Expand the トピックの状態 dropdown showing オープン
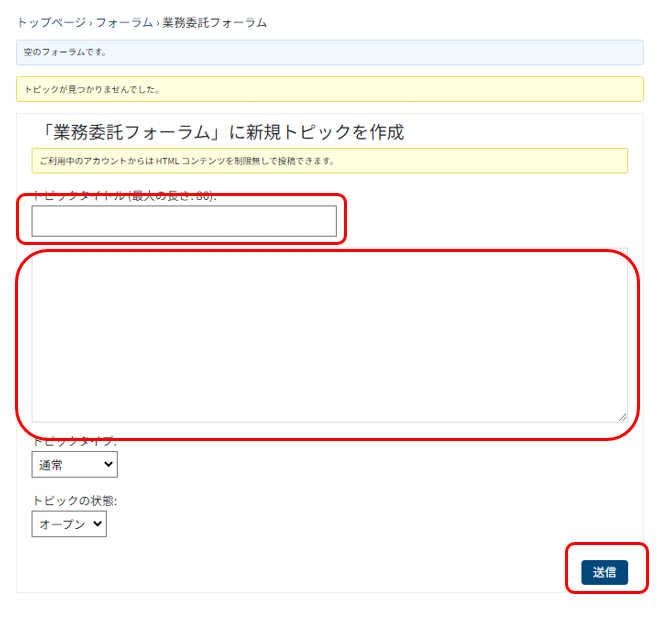Viewport: 663px width, 618px height. (68, 524)
